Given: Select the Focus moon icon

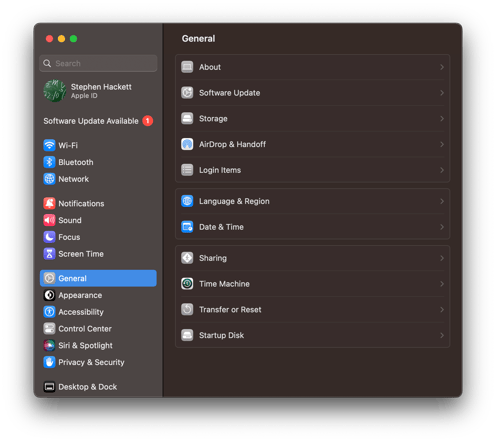Looking at the screenshot, I should pos(49,237).
